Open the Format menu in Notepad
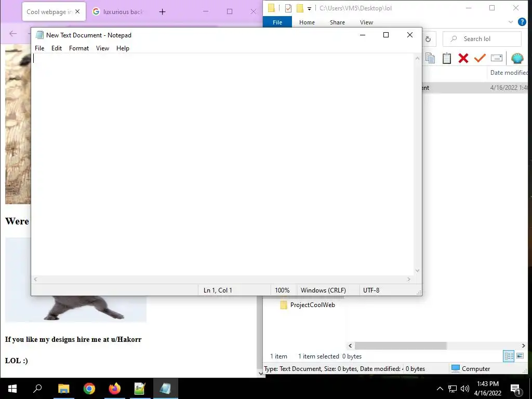The width and height of the screenshot is (532, 399). click(79, 48)
